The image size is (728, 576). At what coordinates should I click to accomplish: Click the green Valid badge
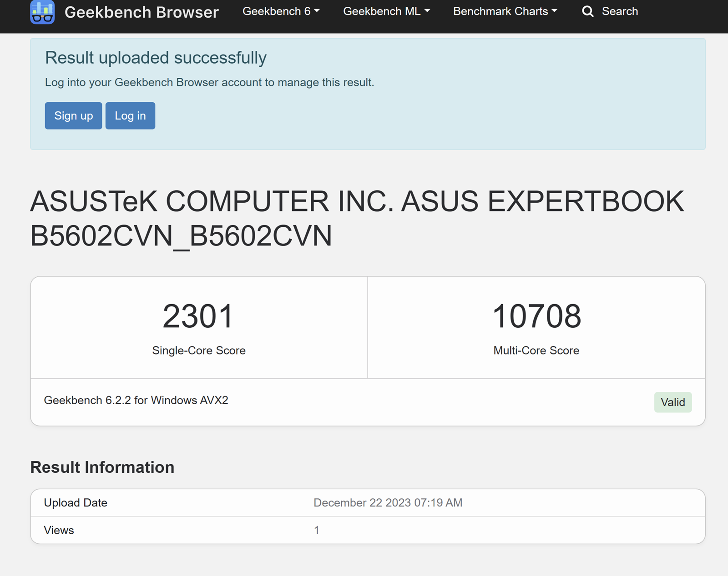pyautogui.click(x=672, y=402)
